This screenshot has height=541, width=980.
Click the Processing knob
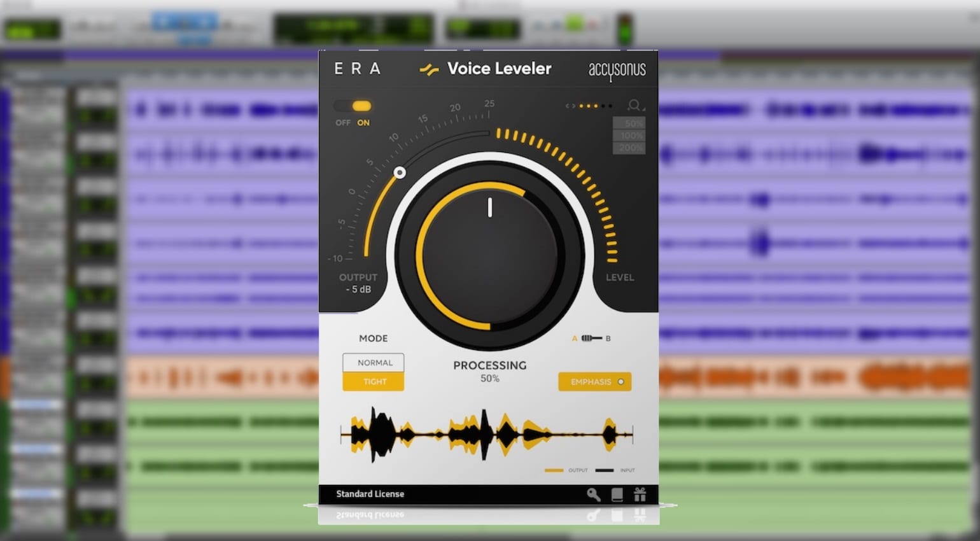489,255
